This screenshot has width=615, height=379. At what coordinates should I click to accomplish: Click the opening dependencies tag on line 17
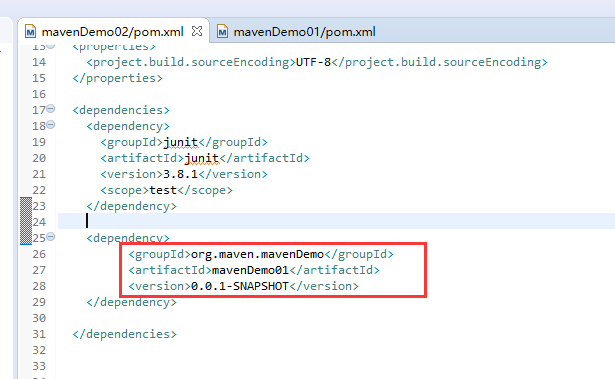pos(121,110)
